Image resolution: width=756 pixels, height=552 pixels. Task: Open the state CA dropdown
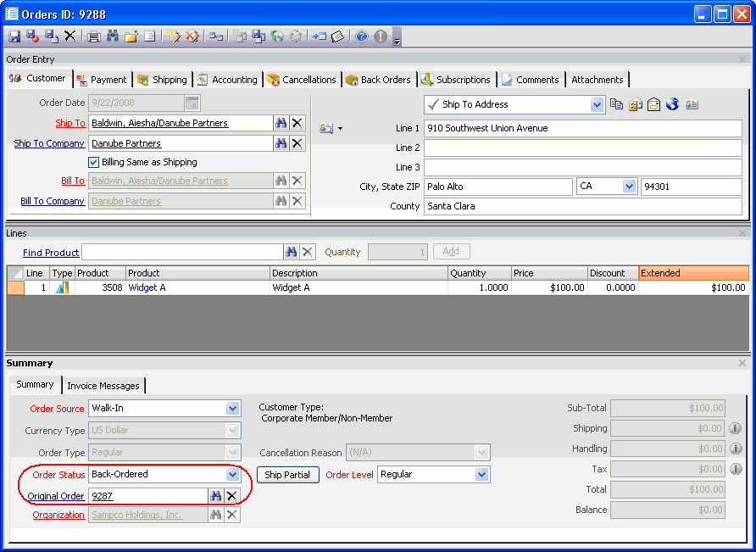coord(629,187)
